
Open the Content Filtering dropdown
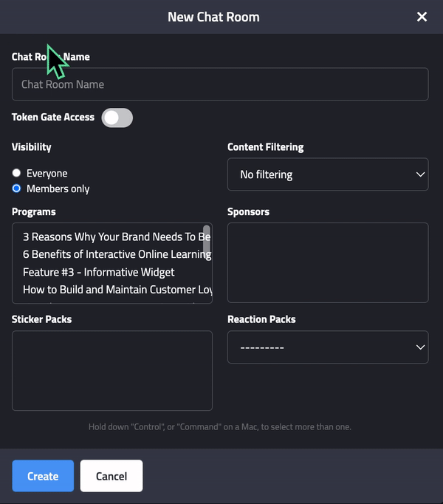pos(328,174)
